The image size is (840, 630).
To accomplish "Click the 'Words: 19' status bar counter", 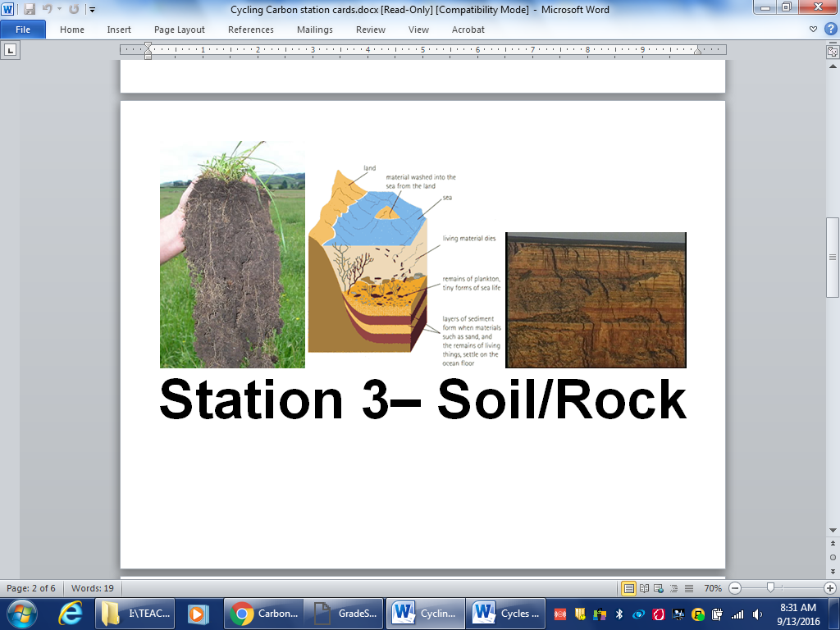I will (93, 588).
